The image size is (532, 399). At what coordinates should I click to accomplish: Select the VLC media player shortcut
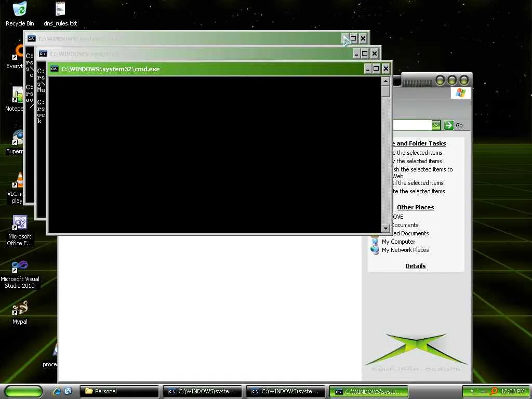(16, 188)
